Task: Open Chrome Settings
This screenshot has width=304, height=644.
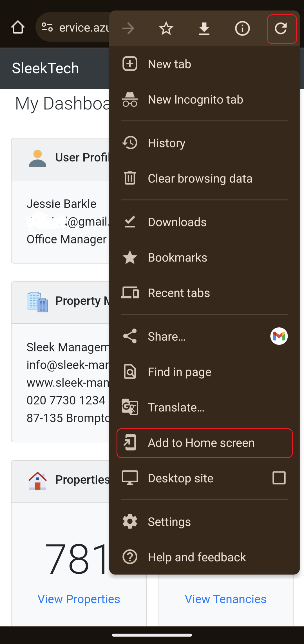Action: (x=204, y=522)
